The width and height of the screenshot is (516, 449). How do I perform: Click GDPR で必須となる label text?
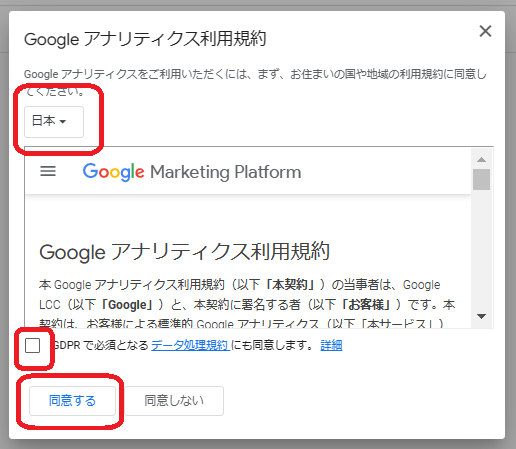tap(100, 345)
